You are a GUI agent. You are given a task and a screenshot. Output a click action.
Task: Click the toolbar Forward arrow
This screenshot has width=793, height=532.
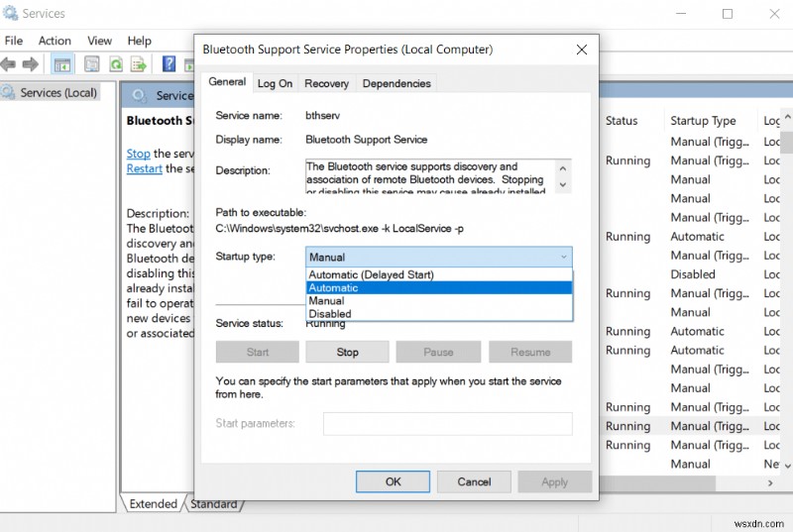click(x=31, y=64)
